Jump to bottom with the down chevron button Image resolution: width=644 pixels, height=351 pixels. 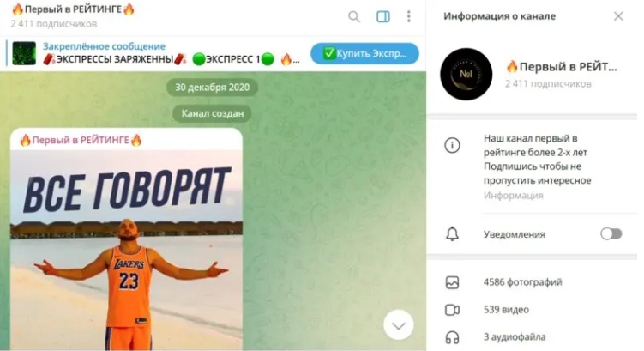(399, 325)
